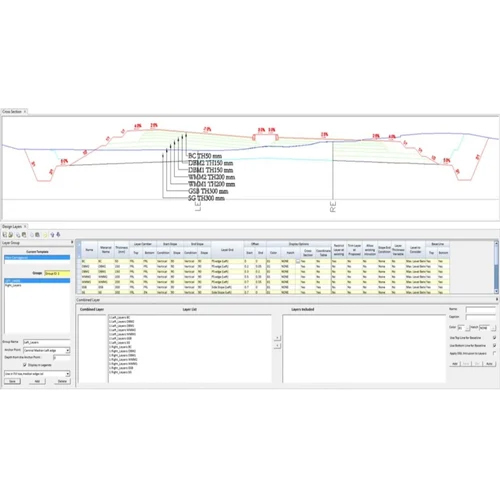Click the move layer up arrow icon
This screenshot has width=500, height=500.
(52, 235)
